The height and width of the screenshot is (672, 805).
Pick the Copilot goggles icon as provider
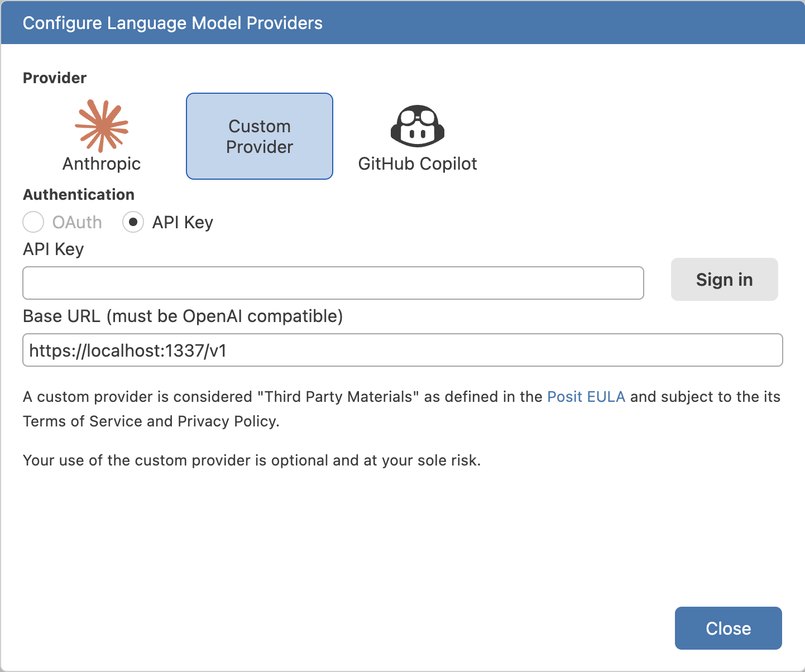click(x=419, y=127)
